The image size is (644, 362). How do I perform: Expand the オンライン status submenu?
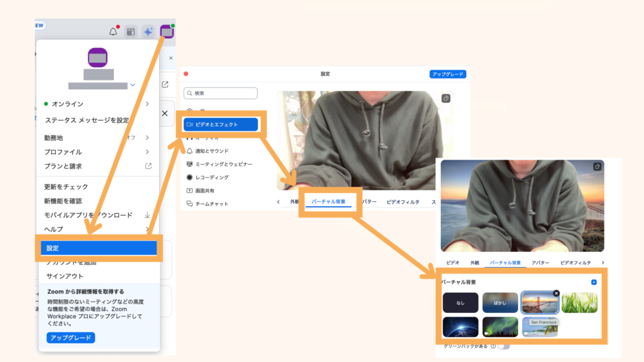pyautogui.click(x=147, y=104)
